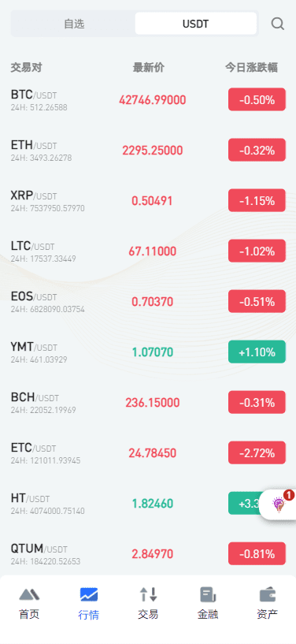
Task: Sort by 最新价 column header
Action: point(149,68)
